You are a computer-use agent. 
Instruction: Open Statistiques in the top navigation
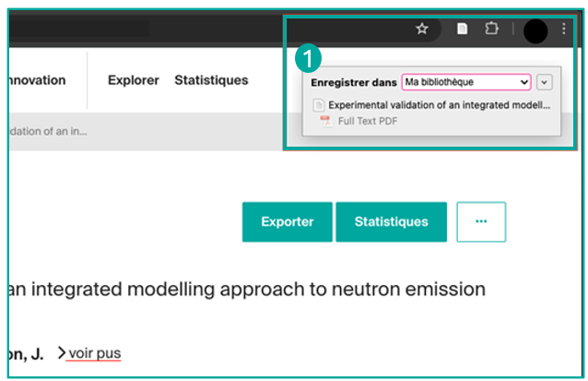tap(211, 80)
